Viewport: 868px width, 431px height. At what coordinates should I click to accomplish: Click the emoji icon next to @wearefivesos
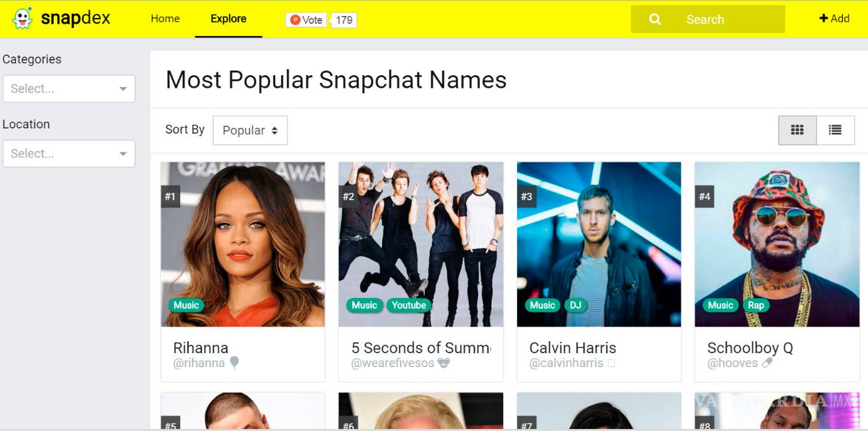tap(444, 363)
